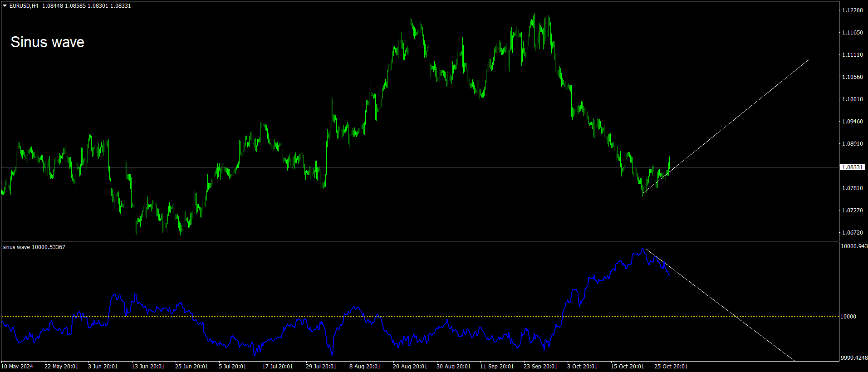Click the '25 Oct 20:01' time label
Image resolution: width=868 pixels, height=372 pixels.
[671, 367]
